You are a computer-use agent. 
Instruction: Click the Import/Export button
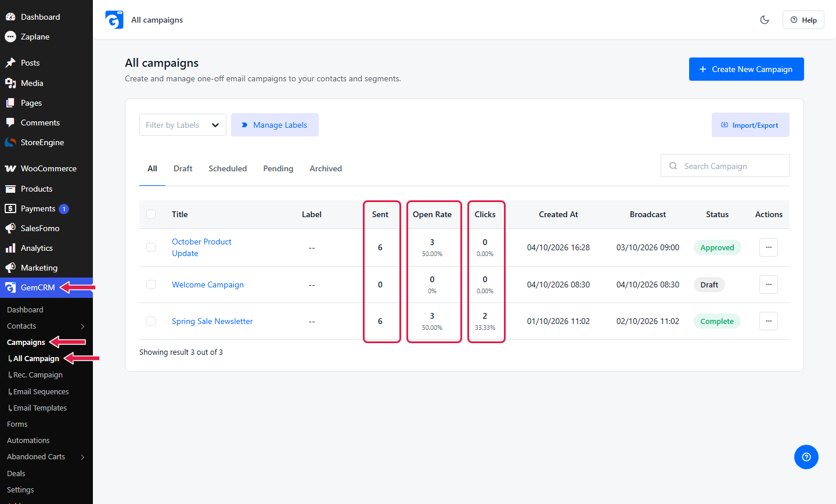point(751,125)
